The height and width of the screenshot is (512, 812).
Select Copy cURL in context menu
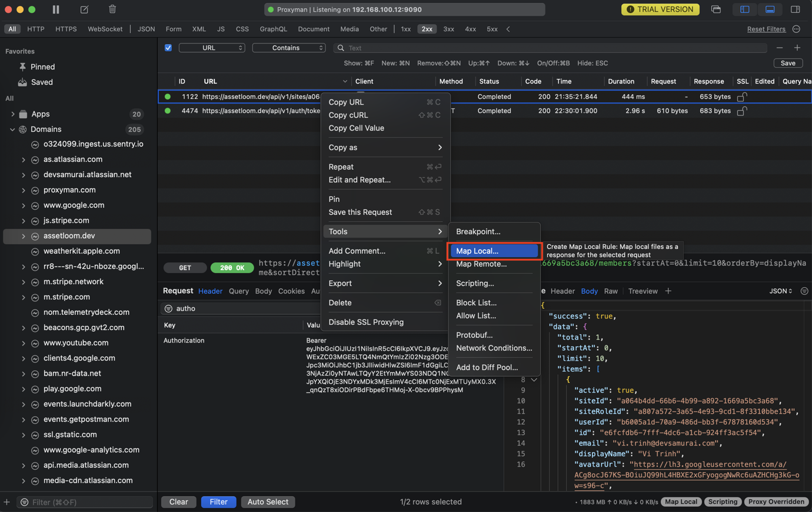click(x=385, y=115)
